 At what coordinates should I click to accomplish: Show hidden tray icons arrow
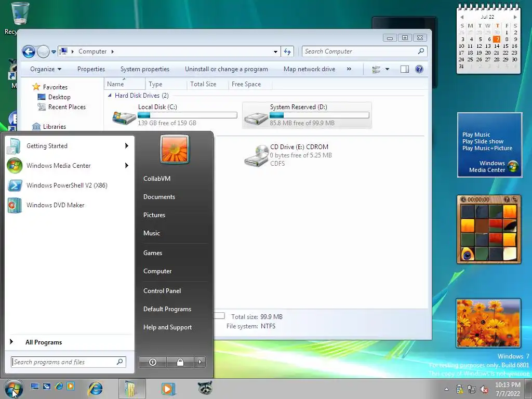pyautogui.click(x=446, y=390)
